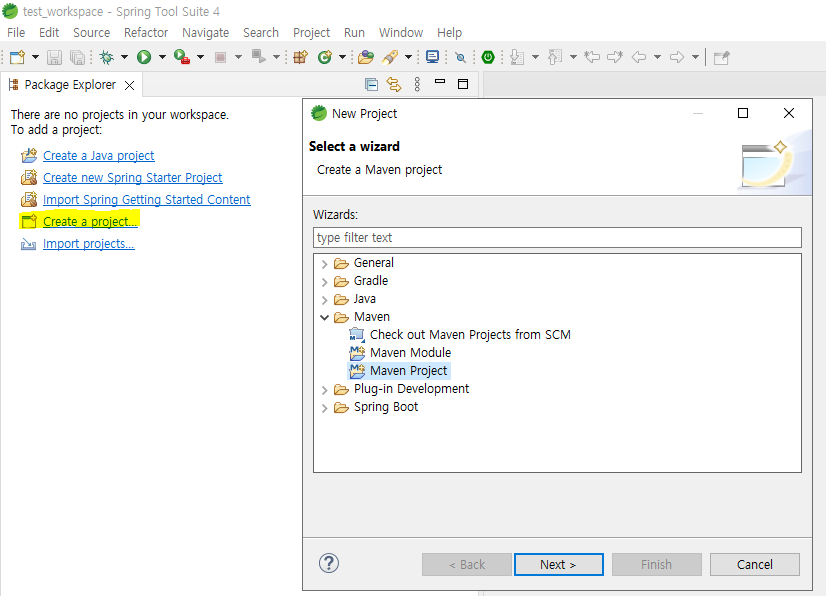Open the Help menu

(x=449, y=33)
